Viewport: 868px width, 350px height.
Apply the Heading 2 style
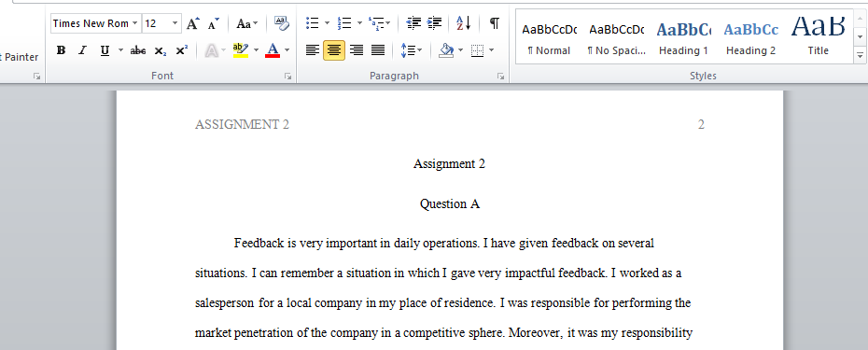pos(750,37)
